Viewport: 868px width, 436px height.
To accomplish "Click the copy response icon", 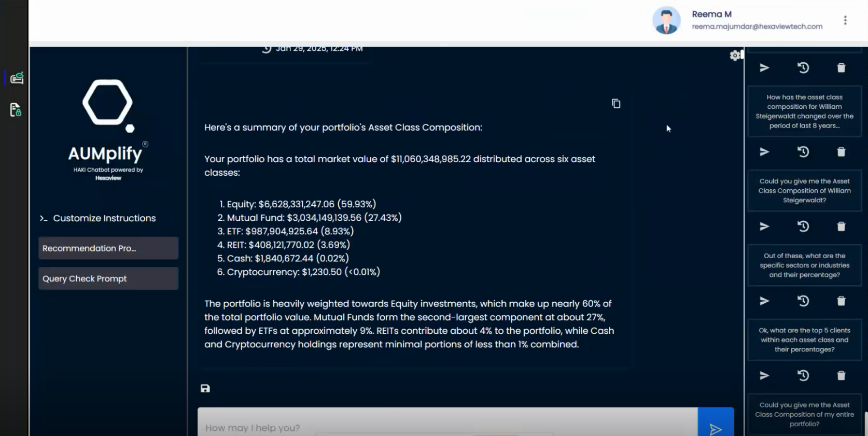I will 616,104.
